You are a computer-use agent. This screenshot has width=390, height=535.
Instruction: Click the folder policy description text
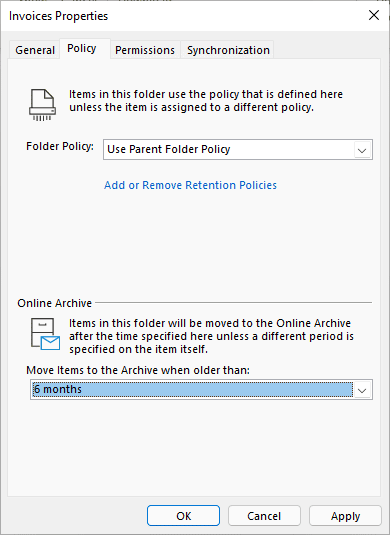coord(206,101)
